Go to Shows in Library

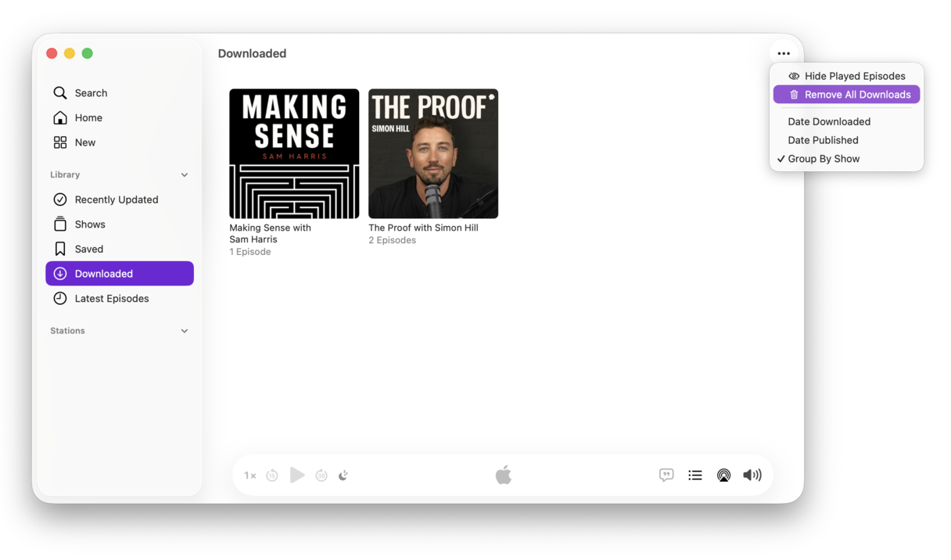[x=120, y=224]
